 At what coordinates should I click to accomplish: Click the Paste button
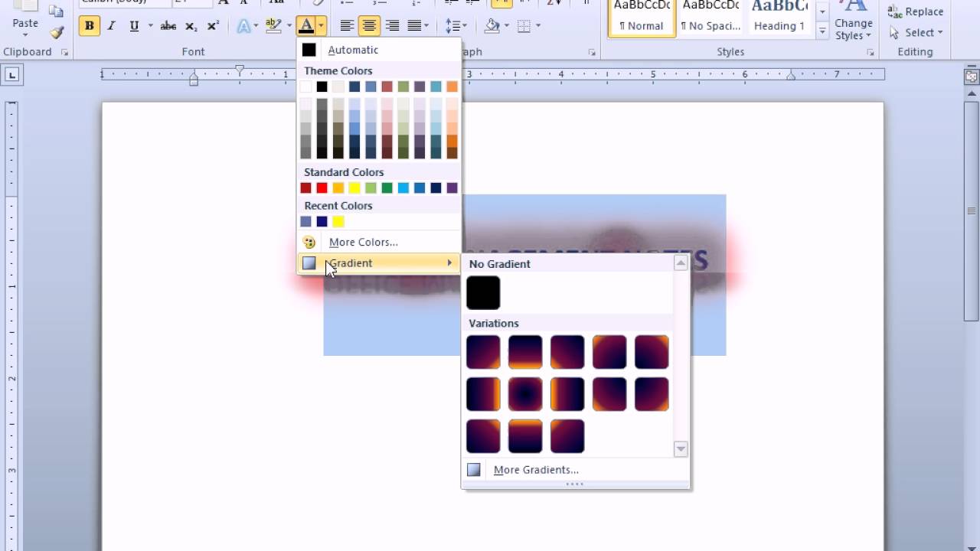click(24, 20)
